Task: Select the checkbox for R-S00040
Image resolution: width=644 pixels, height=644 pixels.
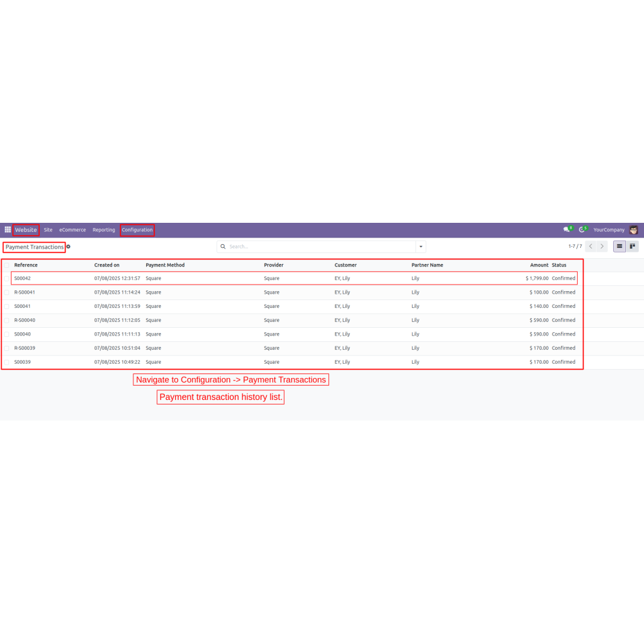Action: [8, 320]
